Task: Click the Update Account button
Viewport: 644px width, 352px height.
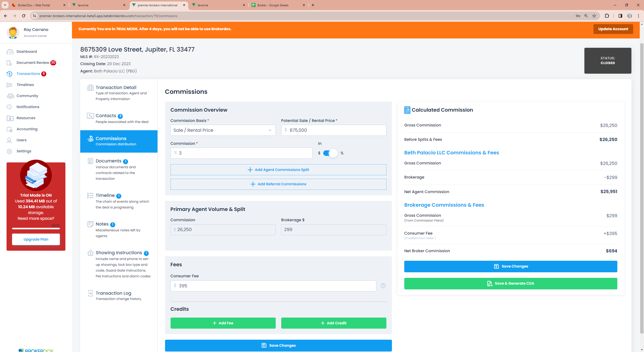Action: (613, 29)
